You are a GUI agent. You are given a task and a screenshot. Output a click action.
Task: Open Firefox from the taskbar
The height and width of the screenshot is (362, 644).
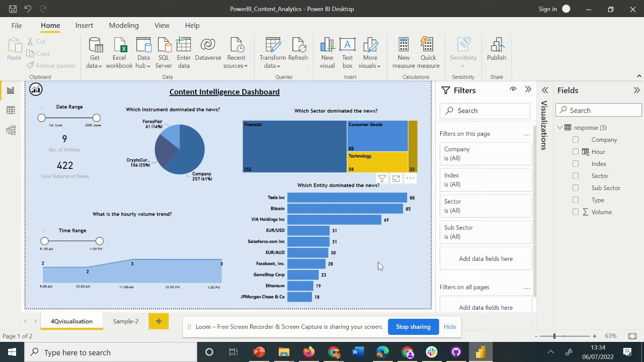point(308,352)
